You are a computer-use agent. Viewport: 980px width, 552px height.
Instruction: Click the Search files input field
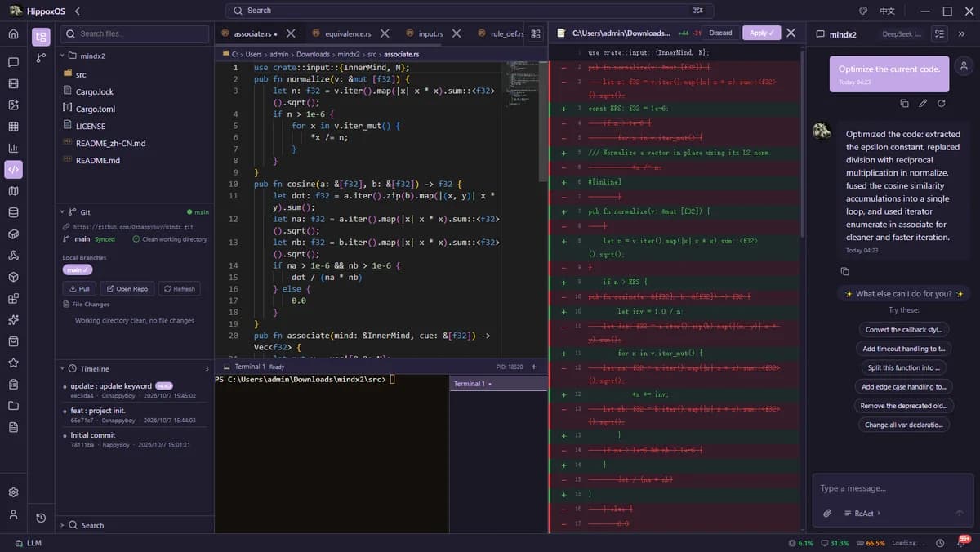click(135, 33)
